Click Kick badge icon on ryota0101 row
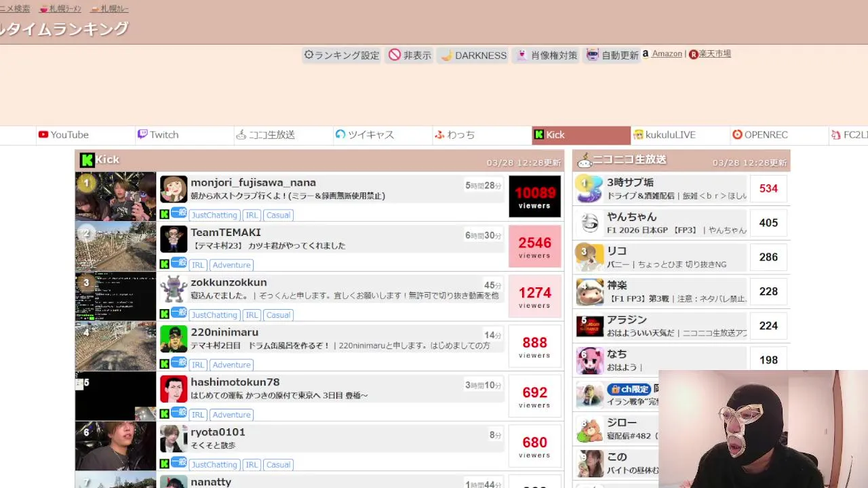868x488 pixels. click(x=164, y=464)
